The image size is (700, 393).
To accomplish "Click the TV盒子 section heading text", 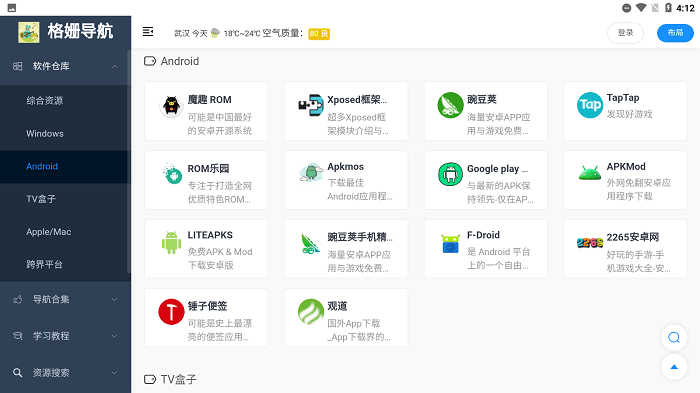I will click(x=179, y=380).
